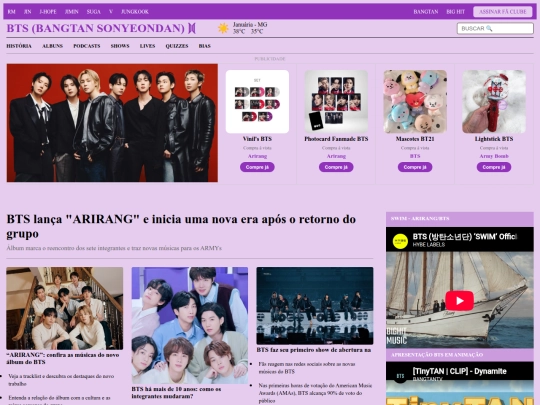Open the Photocard Fanmade BTS product image

(336, 102)
